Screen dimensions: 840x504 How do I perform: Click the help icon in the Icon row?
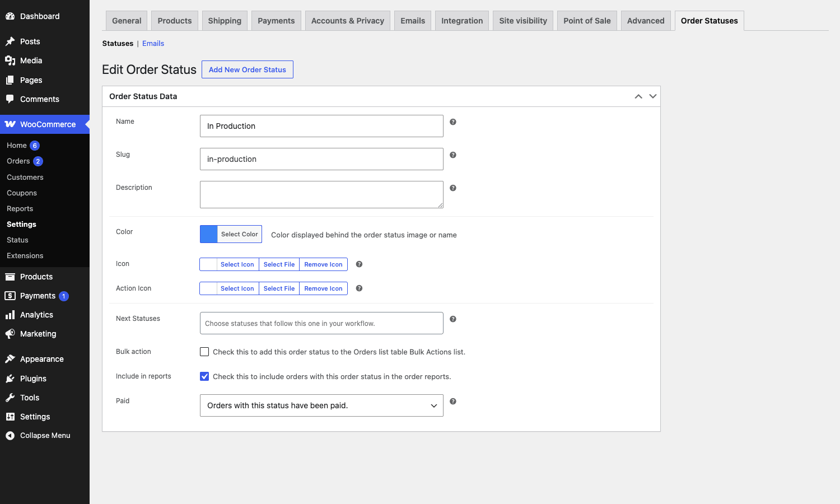[x=360, y=264]
